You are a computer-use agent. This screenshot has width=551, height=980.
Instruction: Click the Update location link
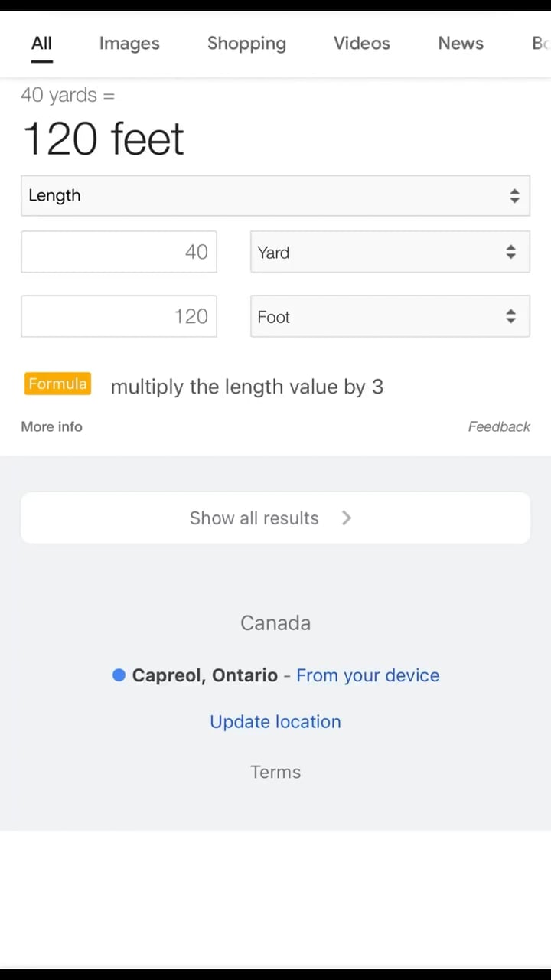pyautogui.click(x=275, y=722)
